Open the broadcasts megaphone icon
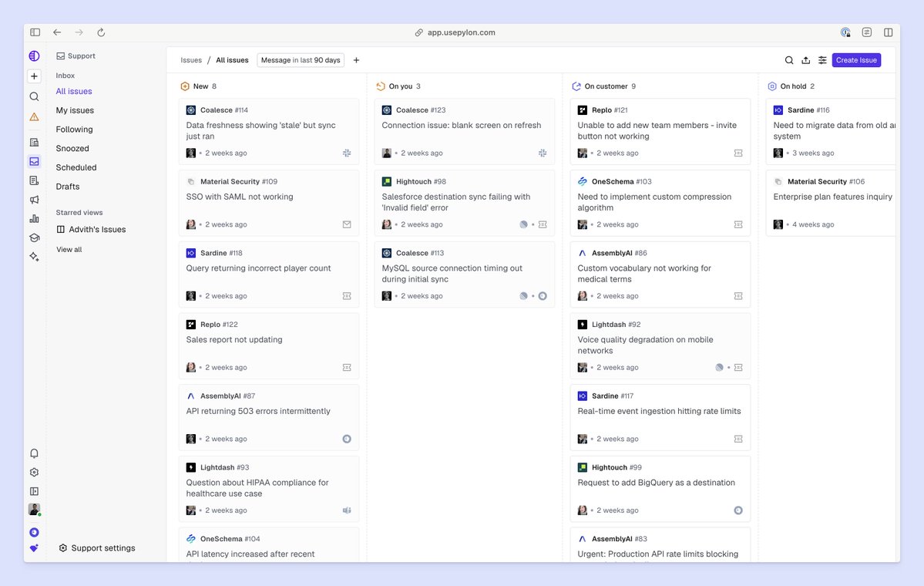The height and width of the screenshot is (586, 924). point(34,200)
